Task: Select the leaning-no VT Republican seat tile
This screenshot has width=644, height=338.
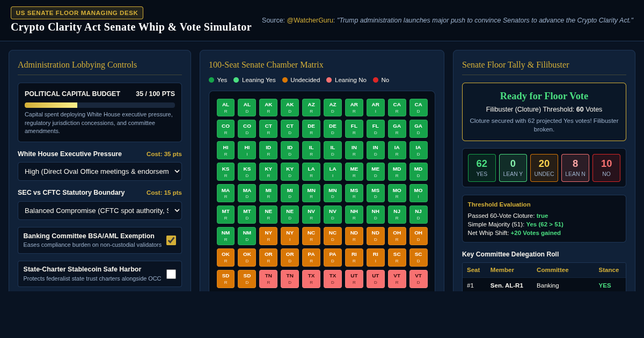Action: click(x=397, y=279)
